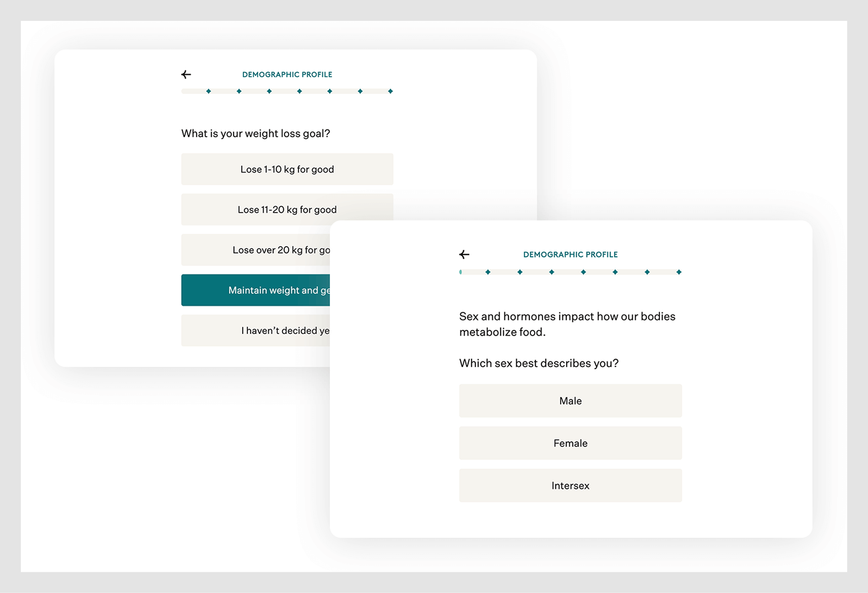
Task: Select the Female option
Action: [x=570, y=443]
